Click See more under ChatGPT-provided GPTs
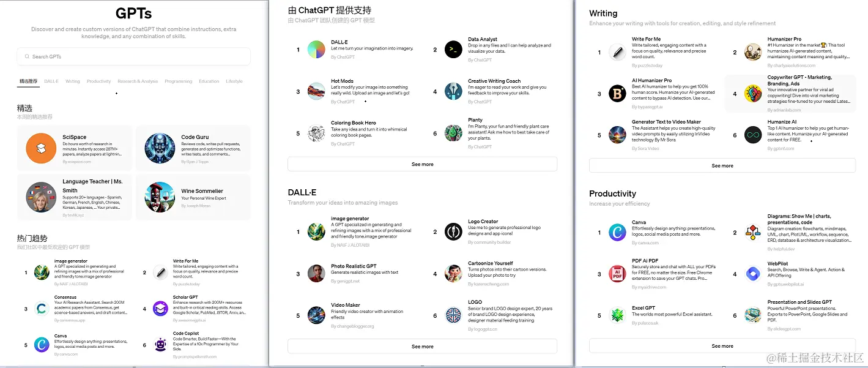The image size is (868, 368). click(422, 164)
